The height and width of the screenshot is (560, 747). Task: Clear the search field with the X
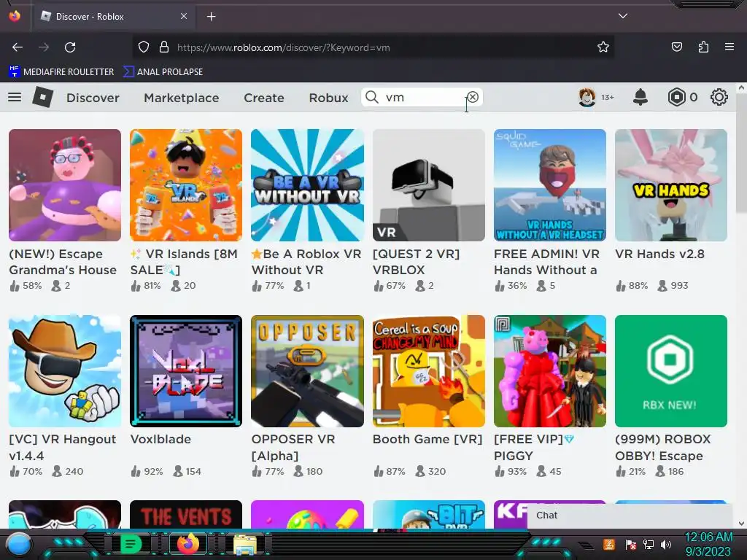point(473,97)
